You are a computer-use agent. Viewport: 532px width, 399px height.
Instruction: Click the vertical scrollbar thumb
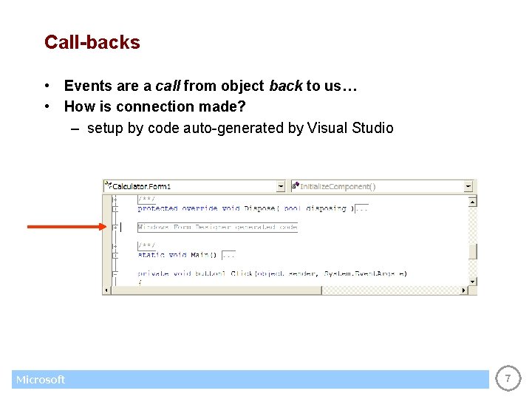(473, 251)
